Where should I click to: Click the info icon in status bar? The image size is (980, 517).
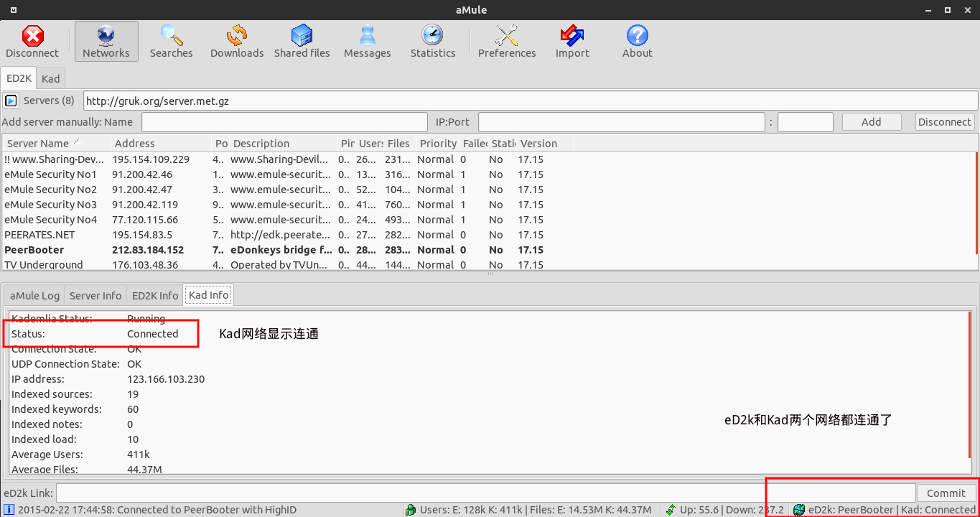(9, 510)
